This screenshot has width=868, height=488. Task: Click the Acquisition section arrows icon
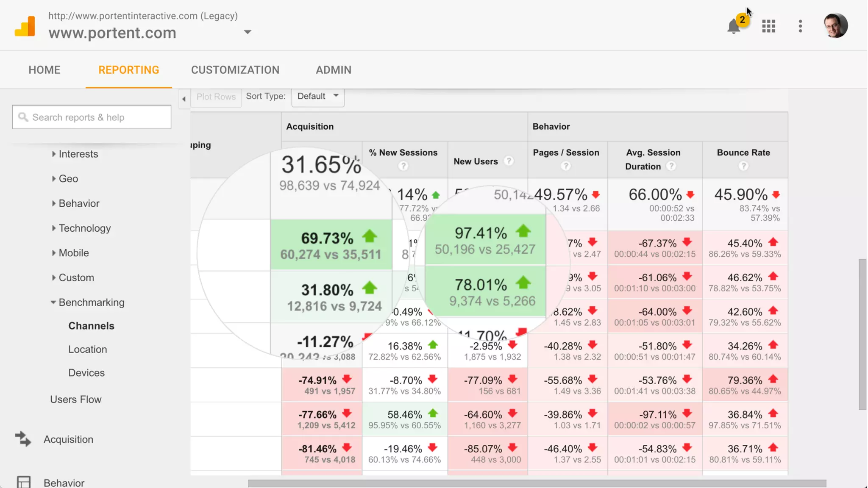23,439
